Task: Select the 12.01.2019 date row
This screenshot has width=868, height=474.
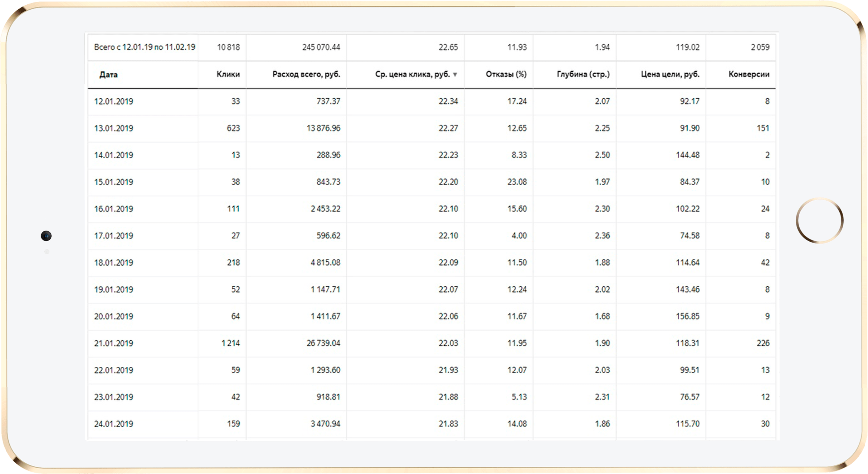Action: 113,102
